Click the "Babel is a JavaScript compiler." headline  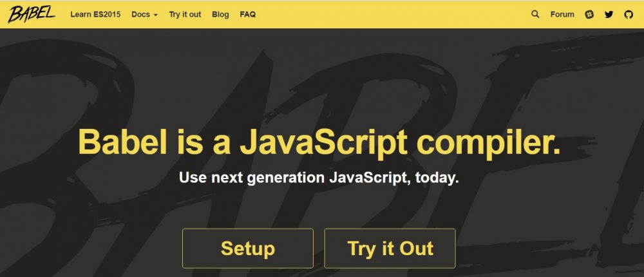click(x=319, y=142)
